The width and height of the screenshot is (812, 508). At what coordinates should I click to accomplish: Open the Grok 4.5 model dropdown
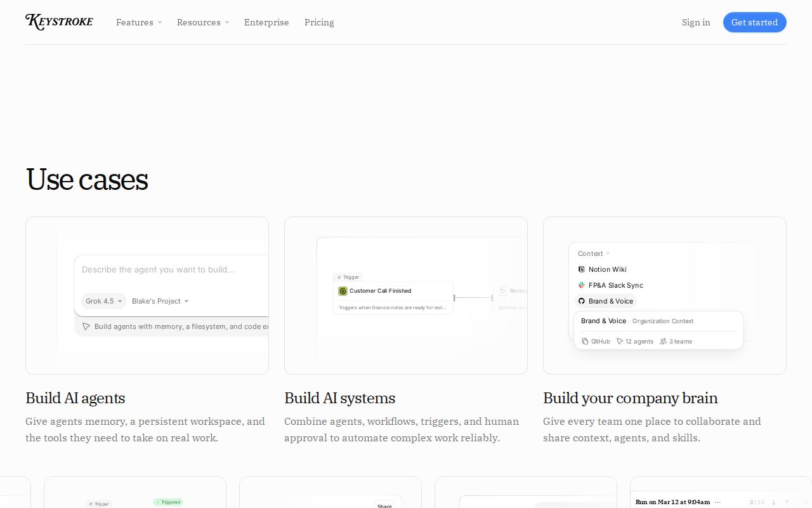tap(104, 301)
